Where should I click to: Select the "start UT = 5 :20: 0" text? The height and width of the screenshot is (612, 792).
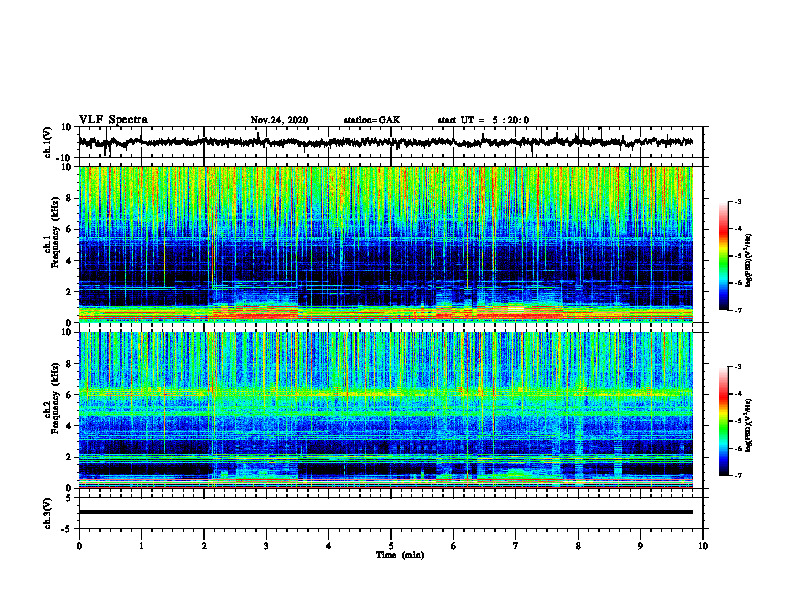click(483, 120)
